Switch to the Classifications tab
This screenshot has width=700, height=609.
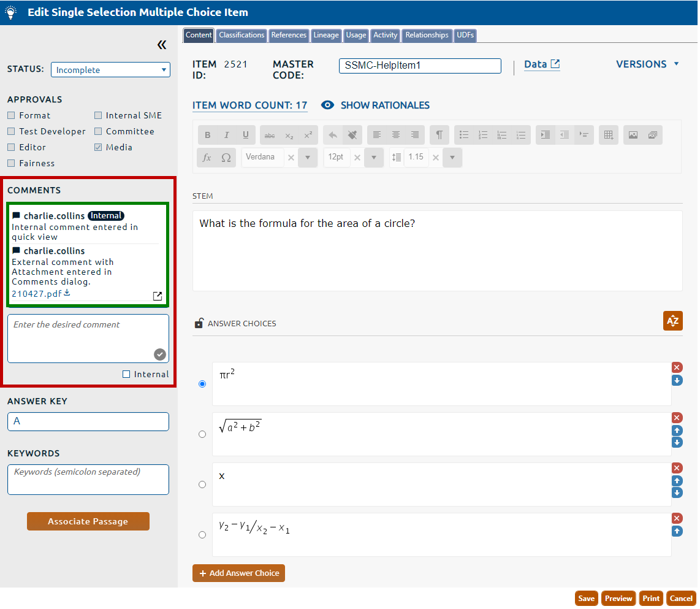(x=242, y=36)
